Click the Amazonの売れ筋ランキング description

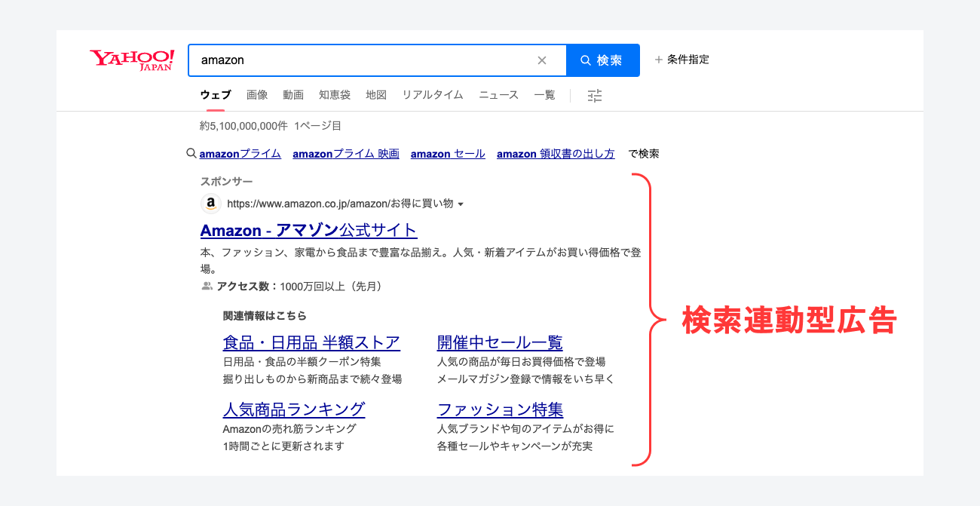289,429
